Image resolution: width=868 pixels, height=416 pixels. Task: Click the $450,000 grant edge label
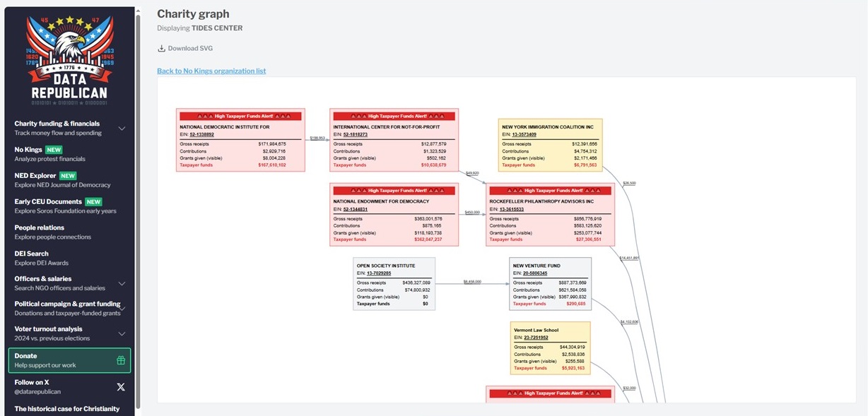(x=472, y=212)
